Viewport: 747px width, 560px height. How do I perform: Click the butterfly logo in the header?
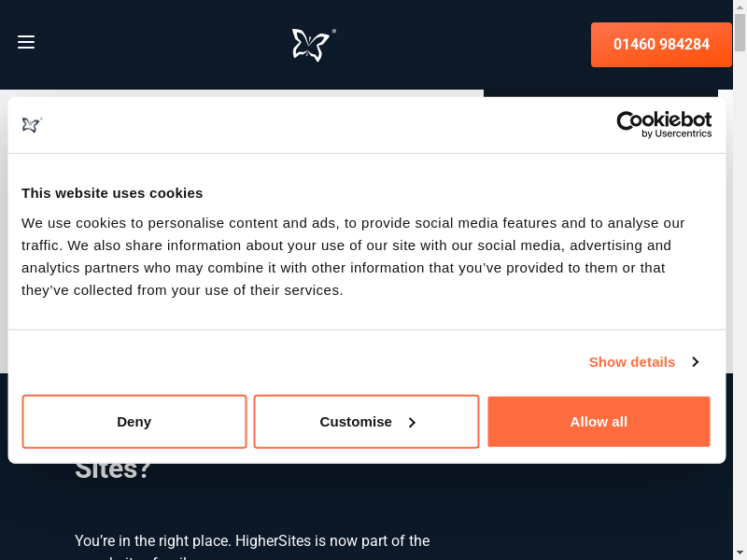312,44
